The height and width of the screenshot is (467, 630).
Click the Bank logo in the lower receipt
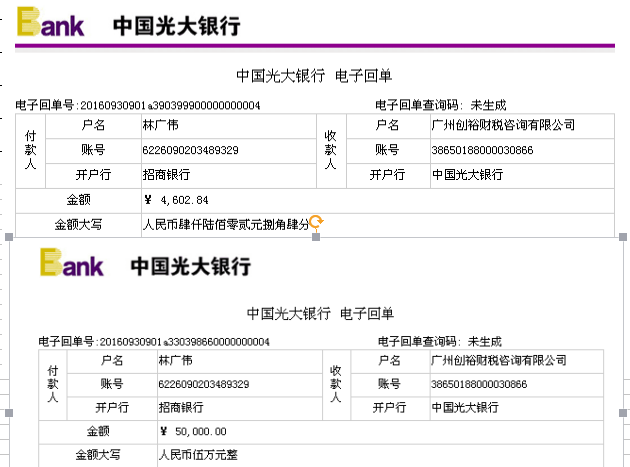click(x=72, y=263)
